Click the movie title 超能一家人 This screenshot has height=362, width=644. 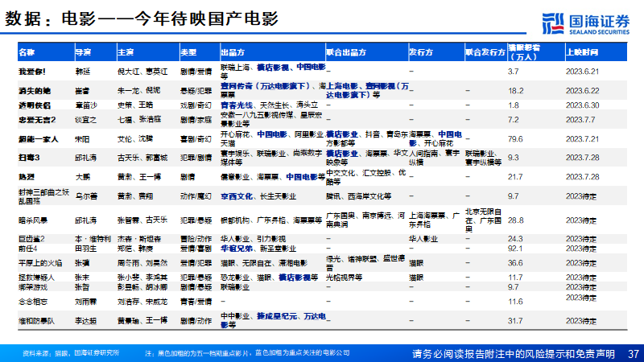[x=39, y=139]
